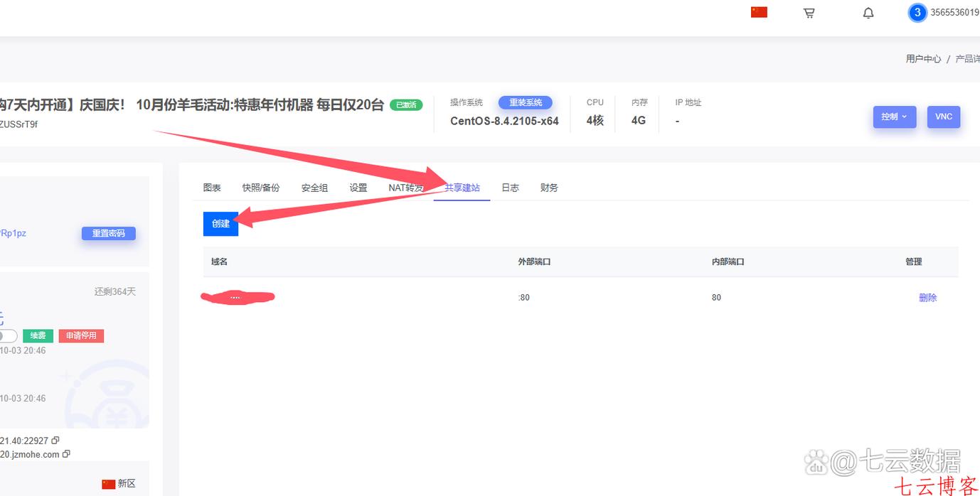Switch to the 日志 tab
Viewport: 980px width, 496px height.
509,187
